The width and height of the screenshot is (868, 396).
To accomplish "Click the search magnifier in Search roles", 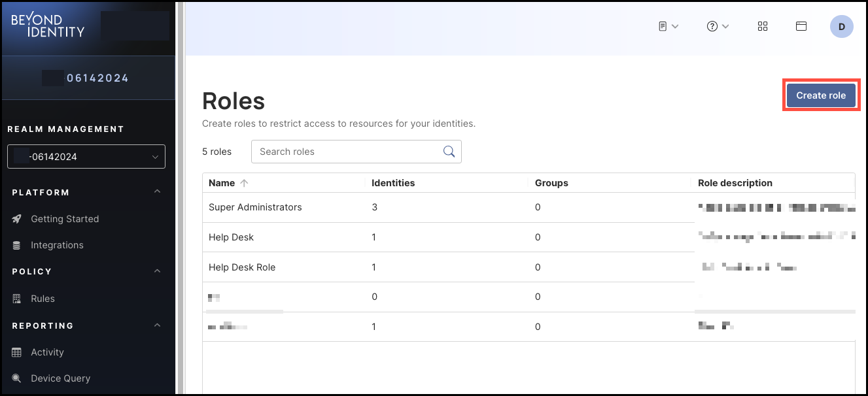I will [449, 152].
